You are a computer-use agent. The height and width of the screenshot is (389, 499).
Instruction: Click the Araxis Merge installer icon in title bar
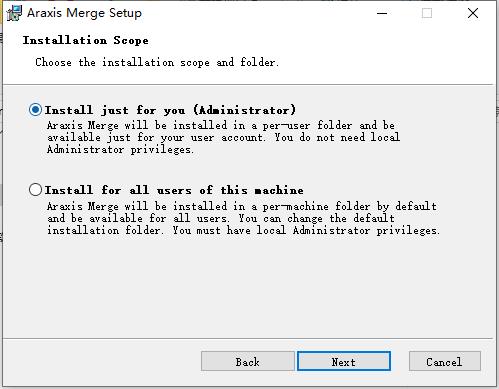[x=14, y=13]
